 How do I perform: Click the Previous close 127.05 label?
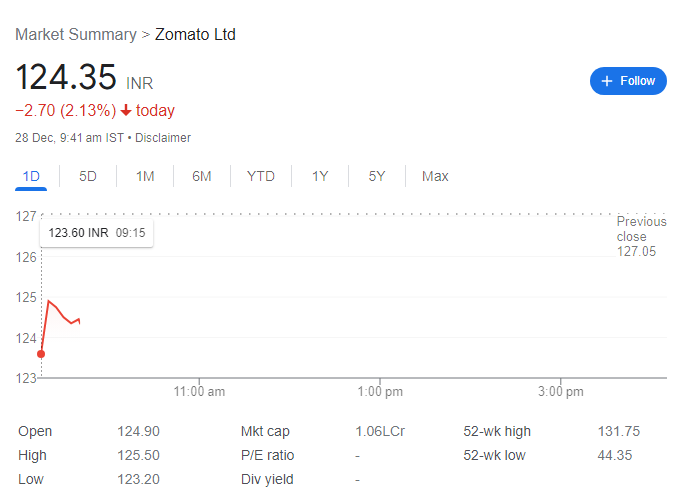[641, 236]
